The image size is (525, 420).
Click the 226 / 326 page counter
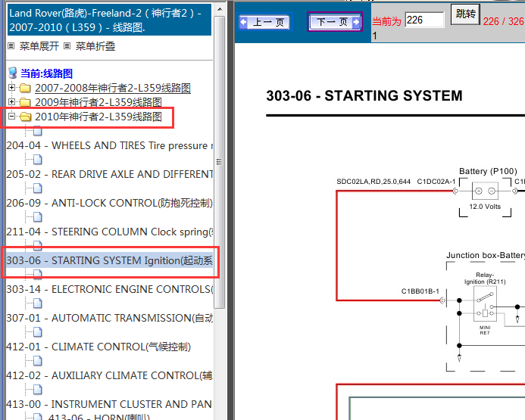click(503, 21)
